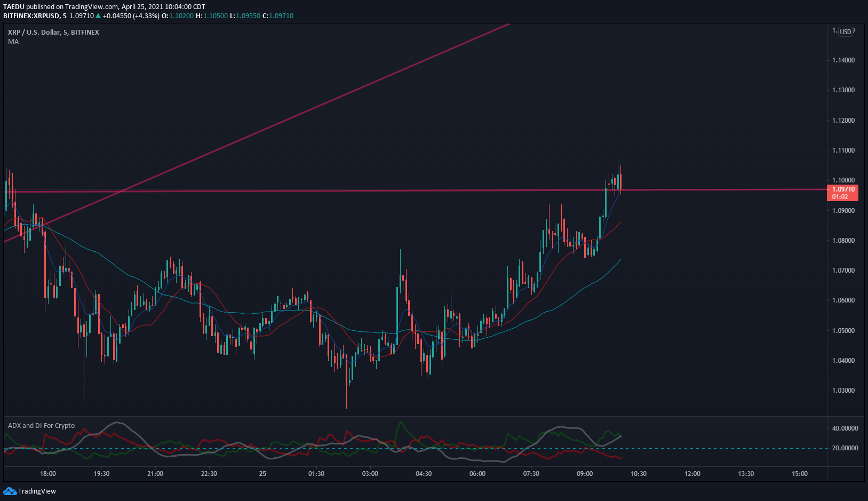Click the open value O:1.10200
The height and width of the screenshot is (501, 868).
click(x=178, y=16)
